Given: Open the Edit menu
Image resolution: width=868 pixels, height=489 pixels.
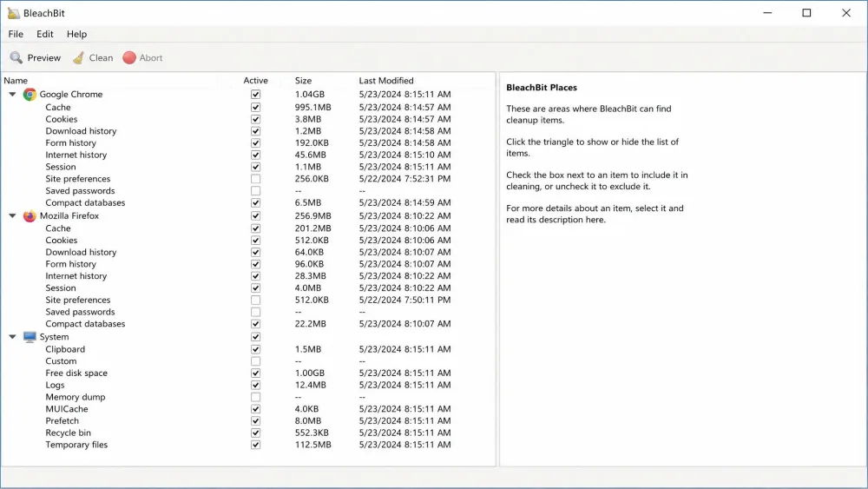Looking at the screenshot, I should [45, 34].
